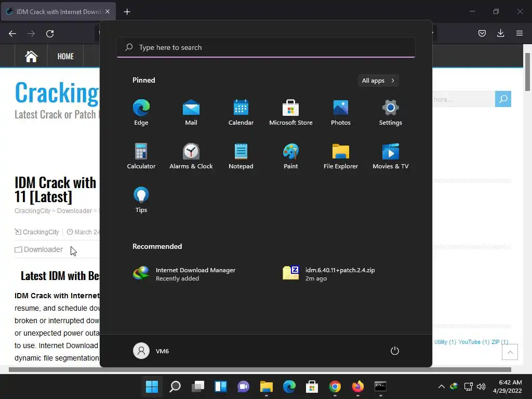Open the Calendar app
532x399 pixels.
pos(241,113)
